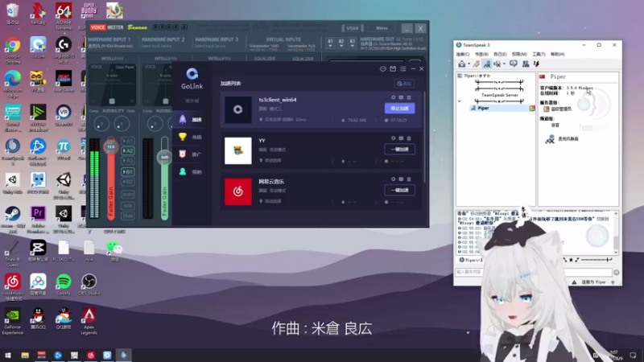644x362 pixels.
Task: Open settings gear for the YY entry
Action: pyautogui.click(x=393, y=138)
